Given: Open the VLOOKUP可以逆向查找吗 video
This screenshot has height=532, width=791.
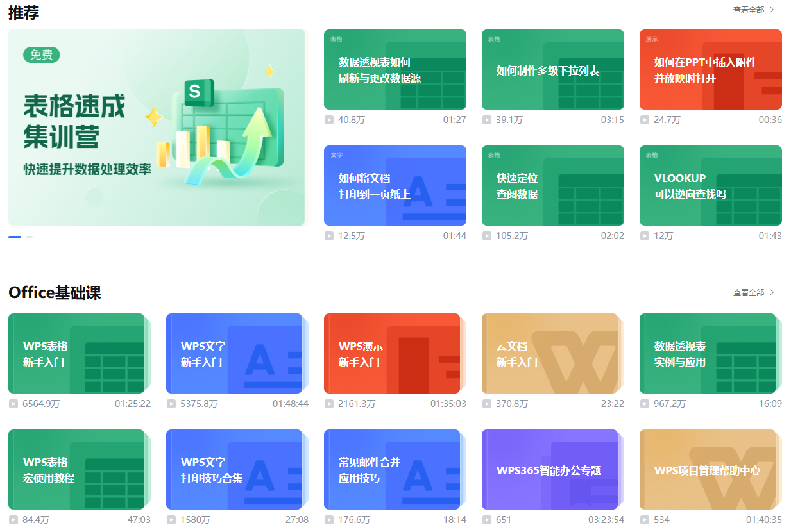Looking at the screenshot, I should [710, 186].
